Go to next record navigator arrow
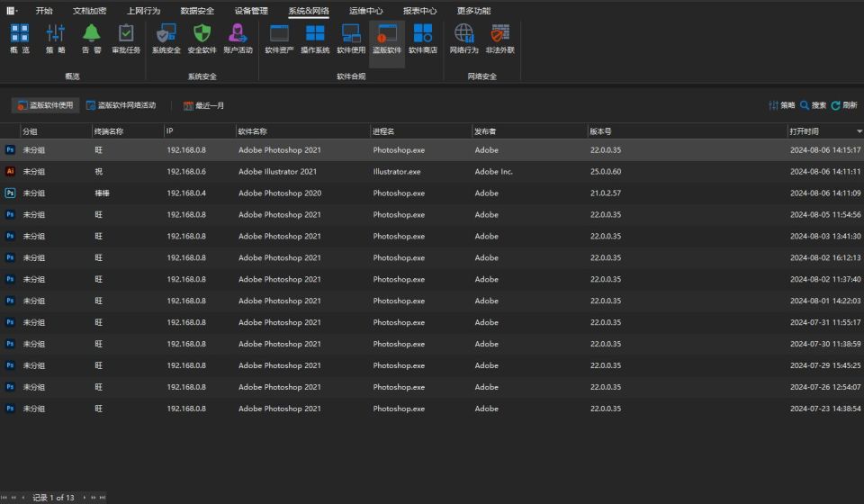 click(x=84, y=498)
